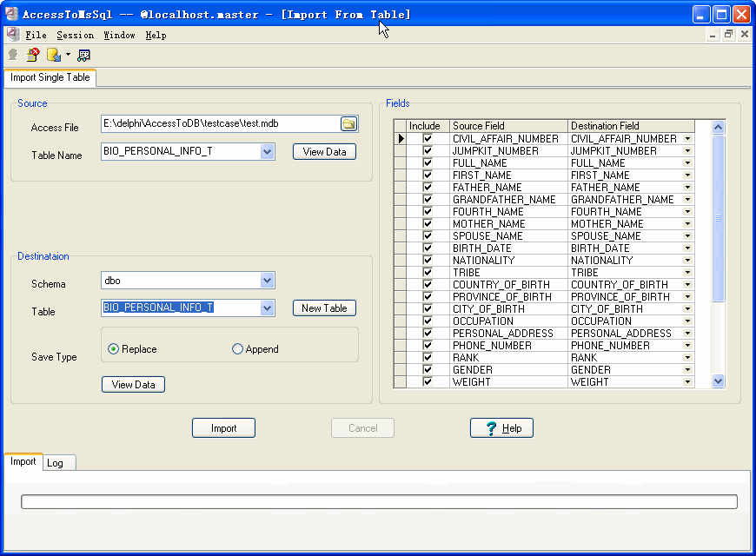Open destination field dropdown for FIRST_NAME
The image size is (756, 556).
click(x=688, y=175)
